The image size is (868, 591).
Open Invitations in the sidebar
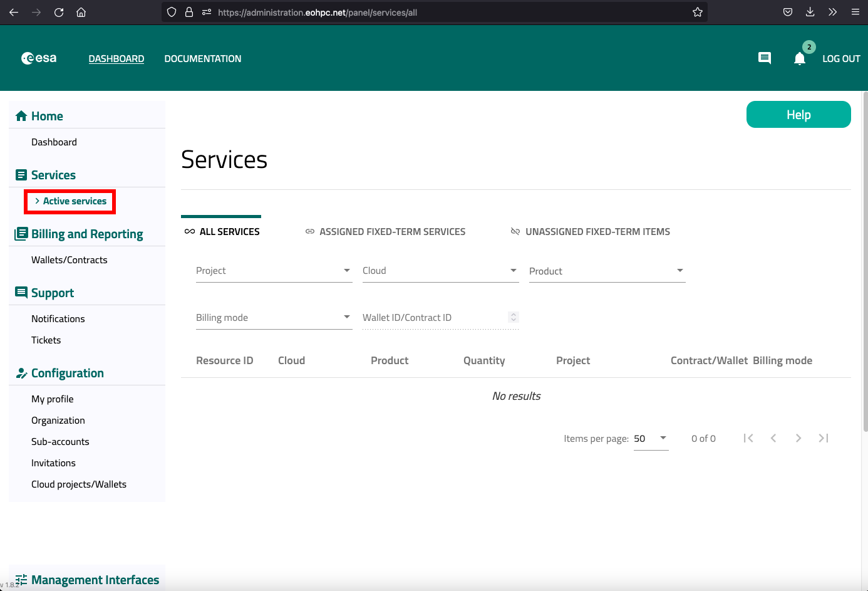[53, 463]
